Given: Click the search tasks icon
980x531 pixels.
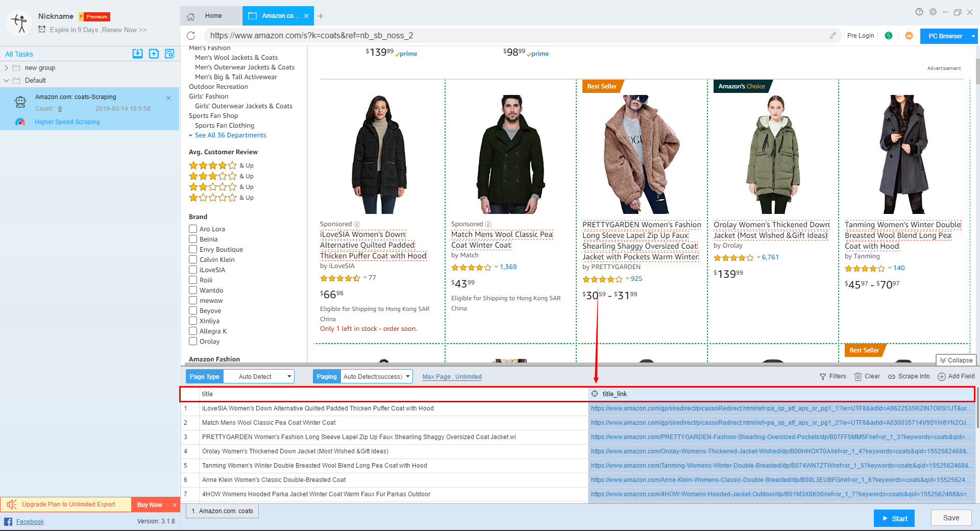Looking at the screenshot, I should click(169, 54).
